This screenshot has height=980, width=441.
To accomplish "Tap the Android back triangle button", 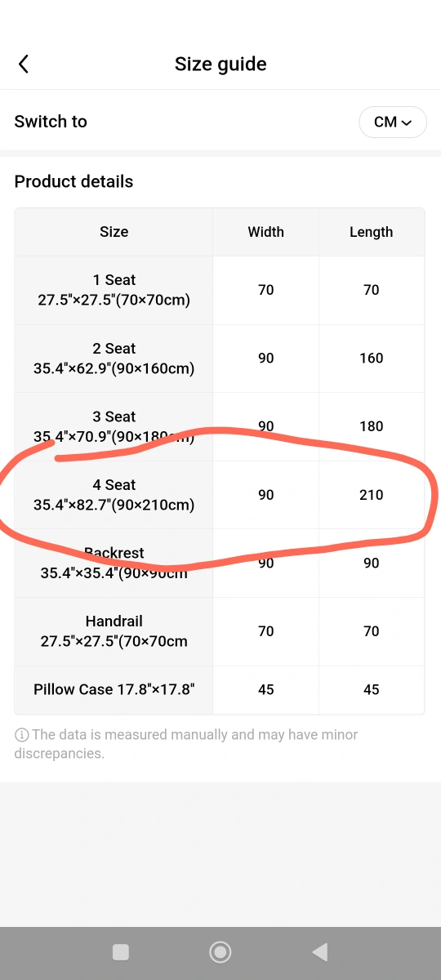I will [x=320, y=951].
